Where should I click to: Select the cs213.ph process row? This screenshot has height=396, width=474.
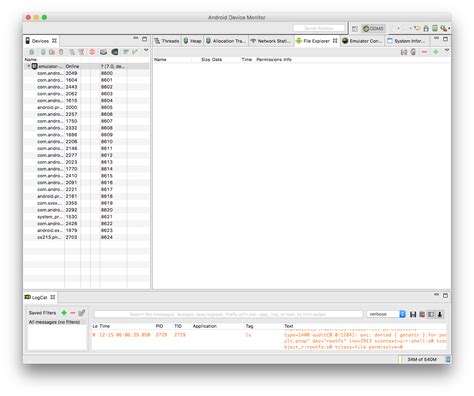pyautogui.click(x=86, y=237)
